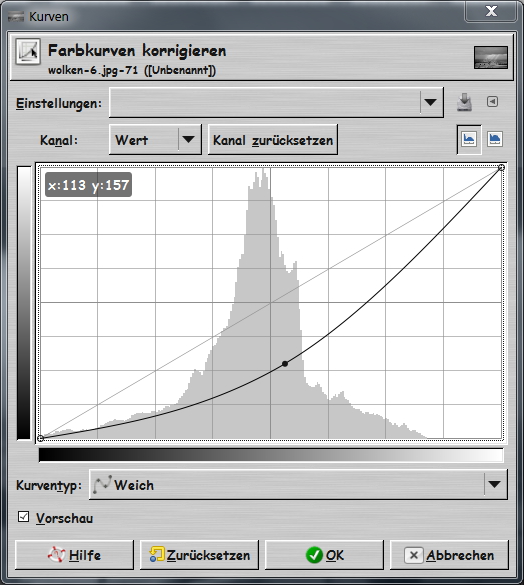Switch to the linear histogram icon
This screenshot has width=524, height=585.
[x=469, y=140]
